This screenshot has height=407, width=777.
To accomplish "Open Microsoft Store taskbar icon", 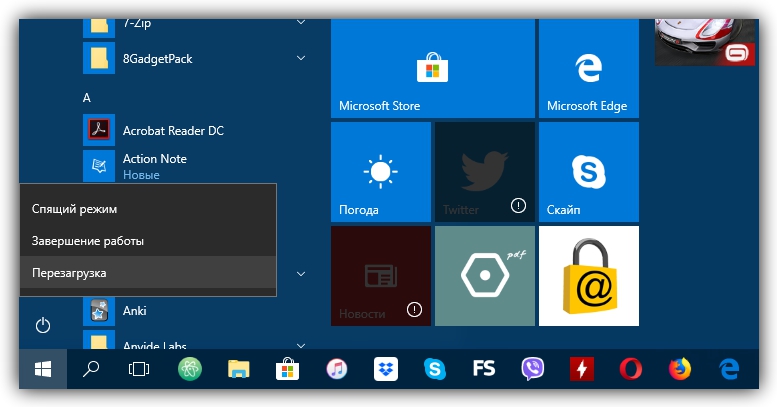I will (287, 369).
